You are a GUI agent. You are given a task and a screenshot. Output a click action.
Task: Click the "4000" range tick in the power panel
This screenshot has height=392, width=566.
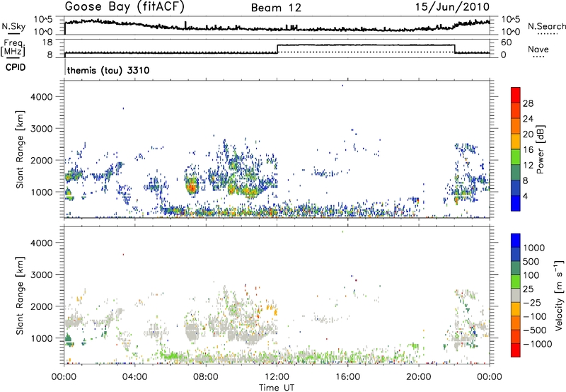click(x=42, y=97)
